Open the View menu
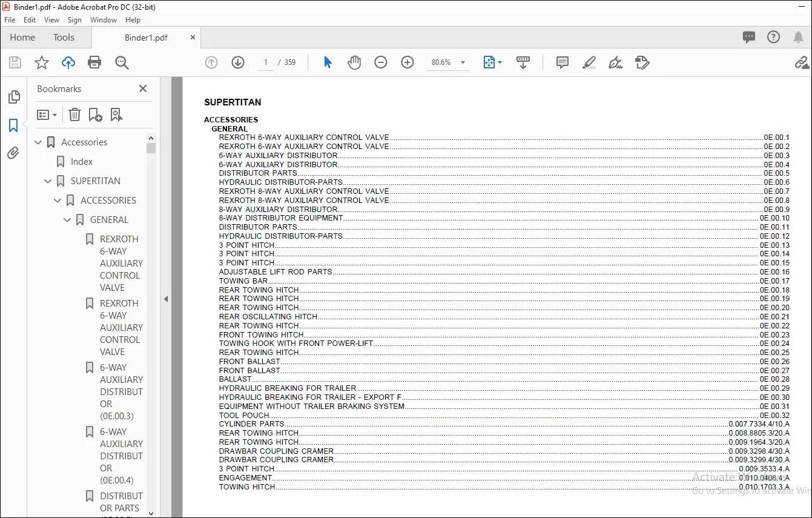 (x=51, y=20)
